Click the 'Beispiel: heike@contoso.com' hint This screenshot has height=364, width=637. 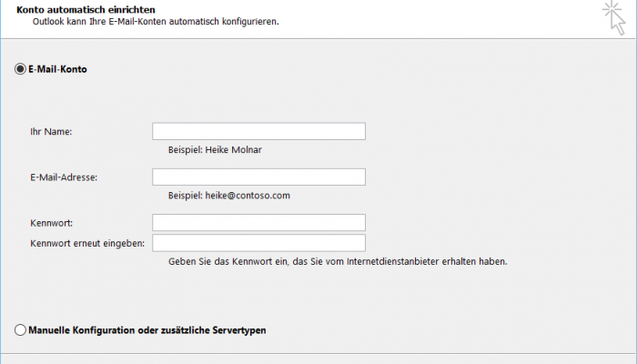tap(229, 196)
